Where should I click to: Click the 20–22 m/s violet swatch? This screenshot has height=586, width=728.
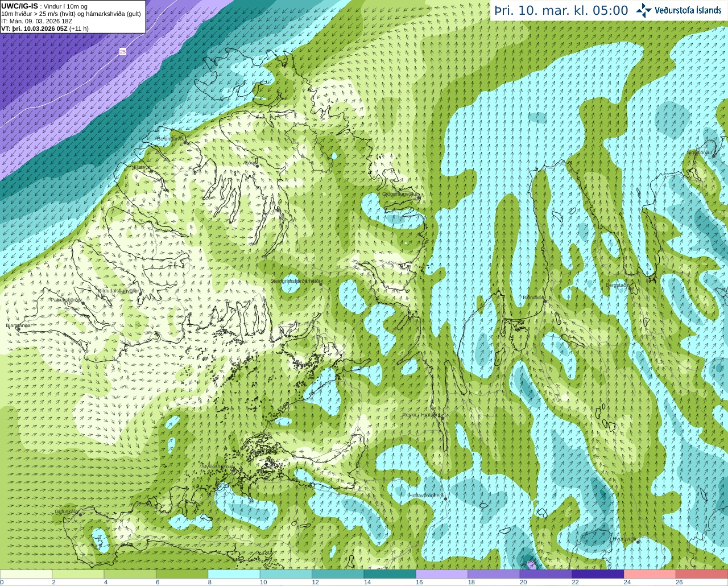(546, 574)
